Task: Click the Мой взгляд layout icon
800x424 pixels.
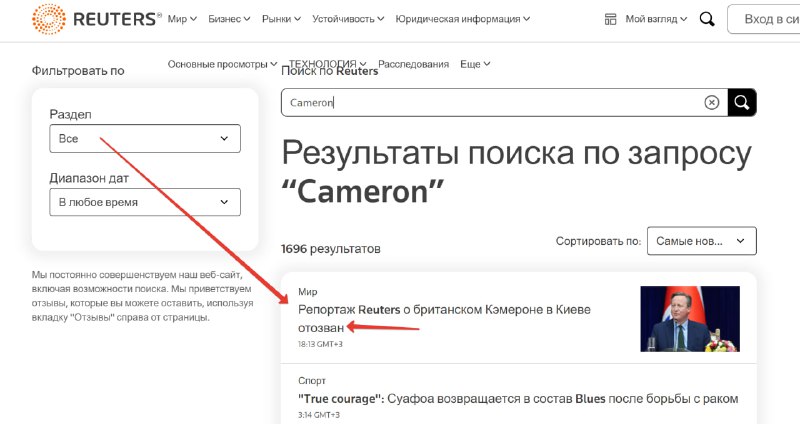Action: pyautogui.click(x=610, y=19)
